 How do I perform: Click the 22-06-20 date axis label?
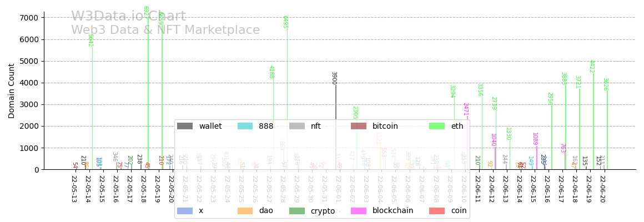(x=603, y=189)
